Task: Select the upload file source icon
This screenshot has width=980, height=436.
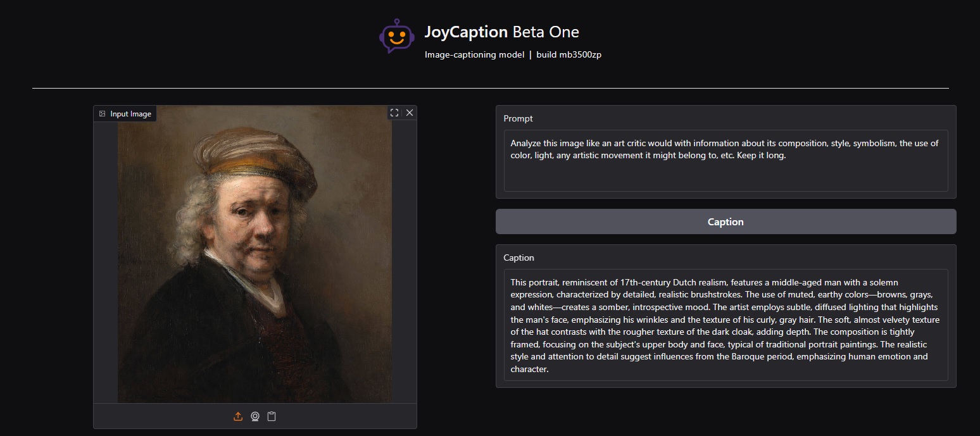Action: [x=238, y=416]
